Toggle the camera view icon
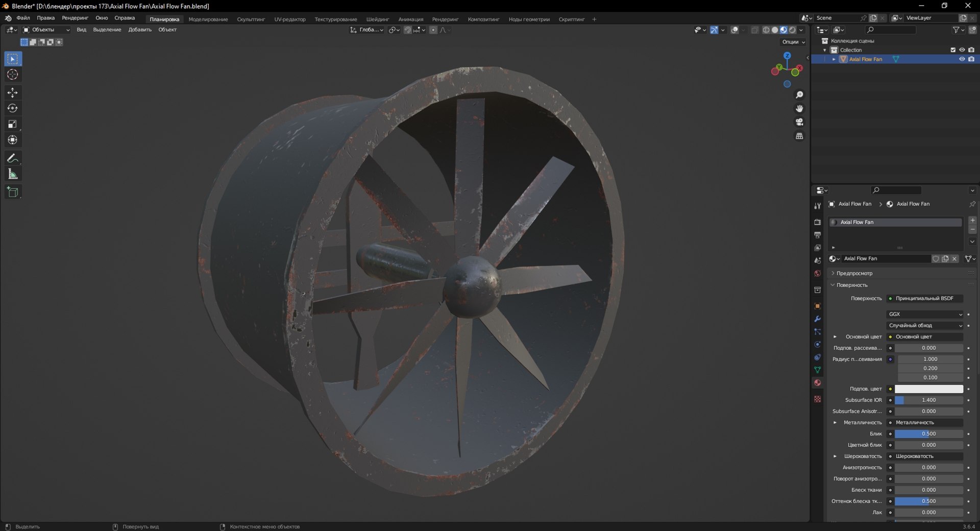The width and height of the screenshot is (980, 531). pos(799,122)
